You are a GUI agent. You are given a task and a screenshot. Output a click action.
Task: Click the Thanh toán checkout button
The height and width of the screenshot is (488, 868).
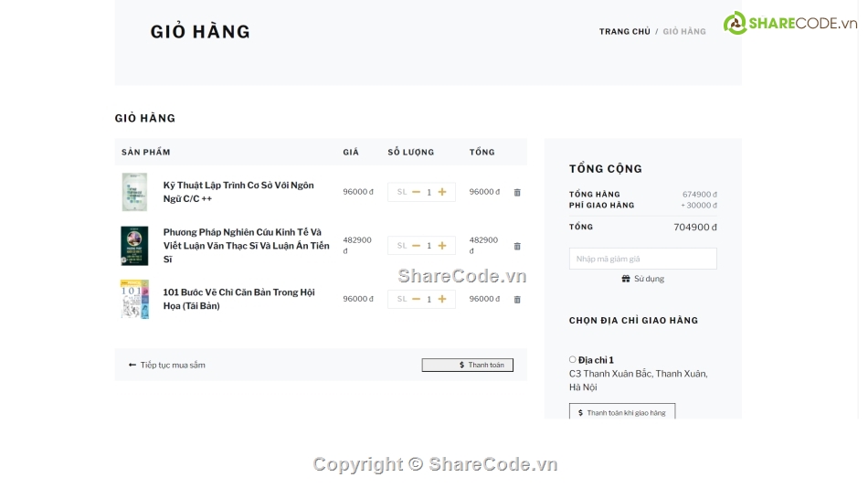(x=467, y=366)
